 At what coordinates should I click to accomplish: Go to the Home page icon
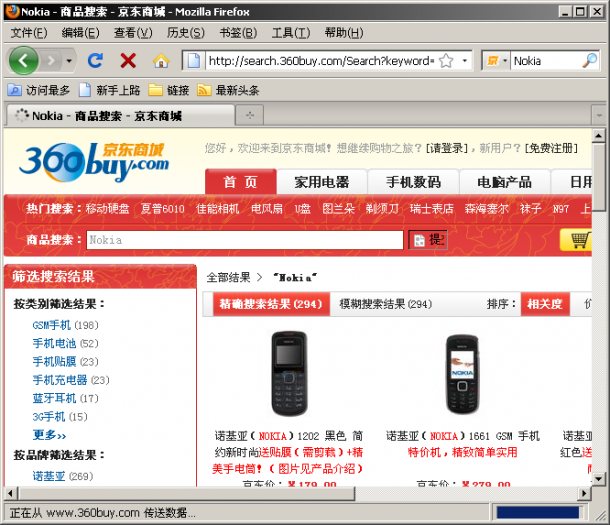[161, 61]
